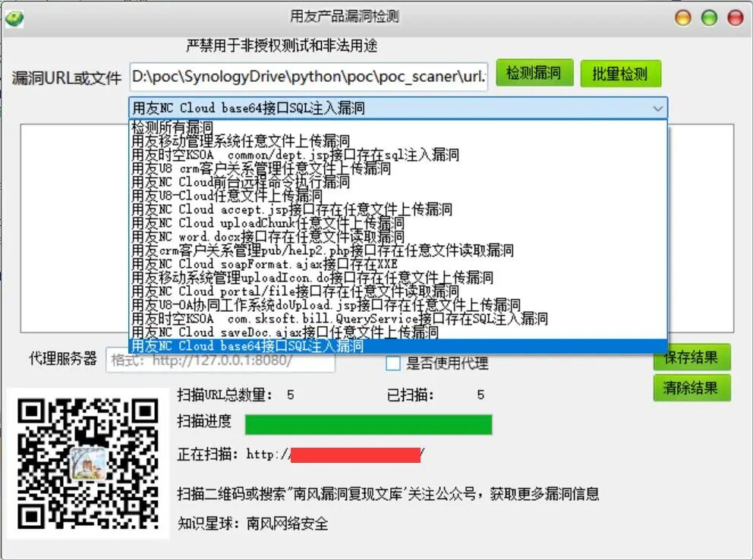Select 用友时空KSOA QueryService SQL注入 option

tap(398, 319)
